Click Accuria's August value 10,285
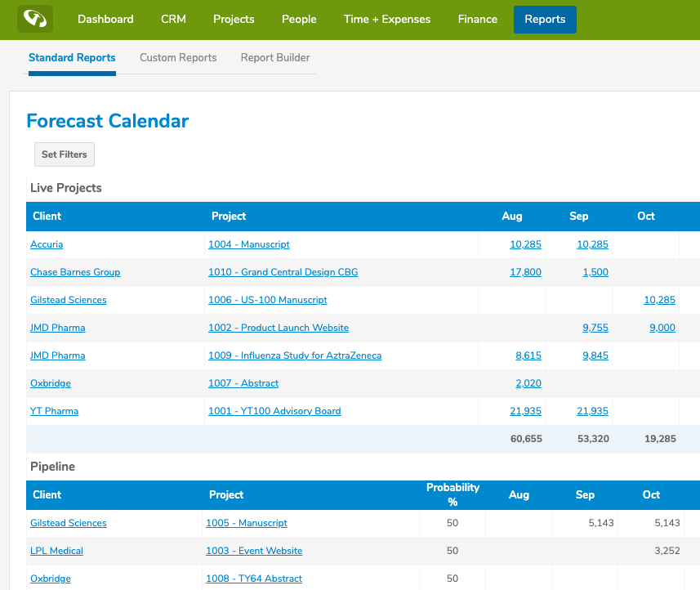 pos(525,244)
